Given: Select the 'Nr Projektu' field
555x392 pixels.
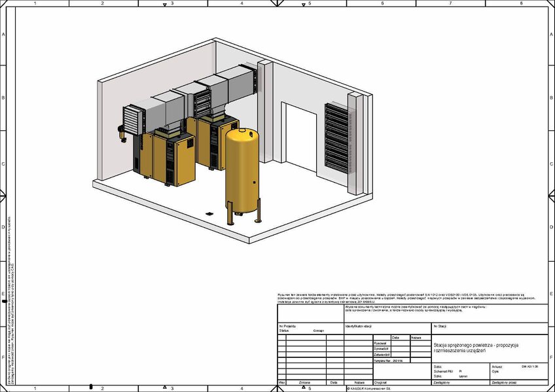Looking at the screenshot, I should point(288,325).
